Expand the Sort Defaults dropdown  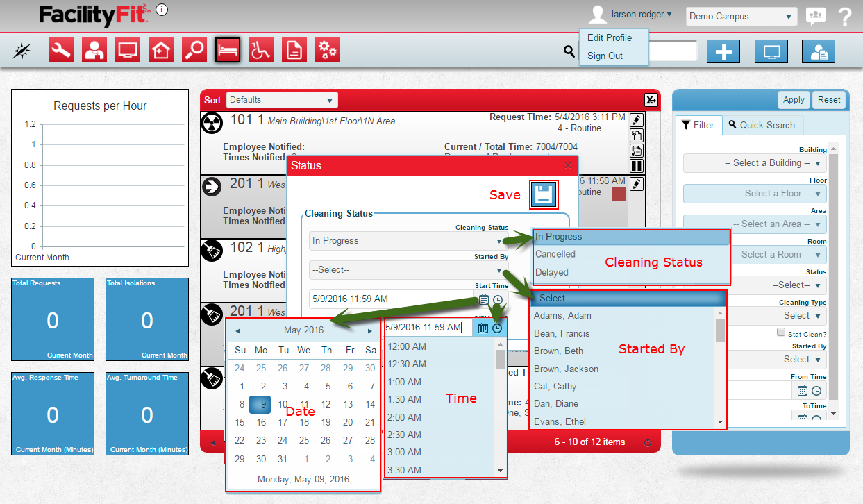tap(281, 100)
